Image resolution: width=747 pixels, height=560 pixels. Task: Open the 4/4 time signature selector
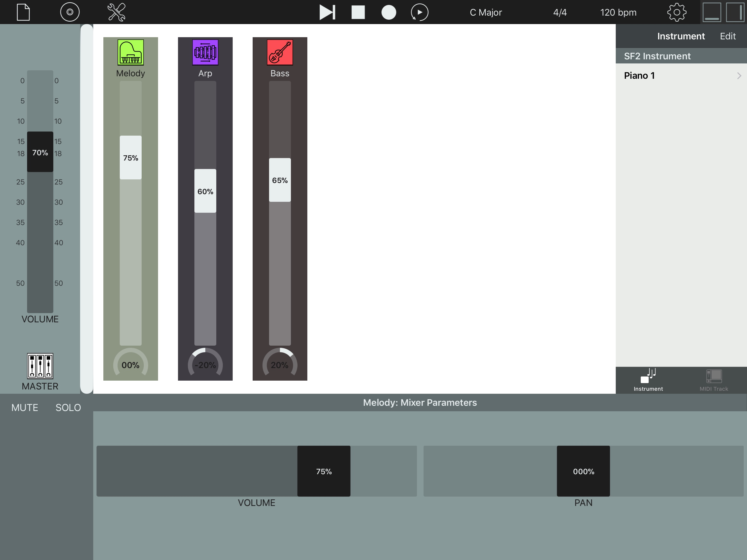coord(560,13)
